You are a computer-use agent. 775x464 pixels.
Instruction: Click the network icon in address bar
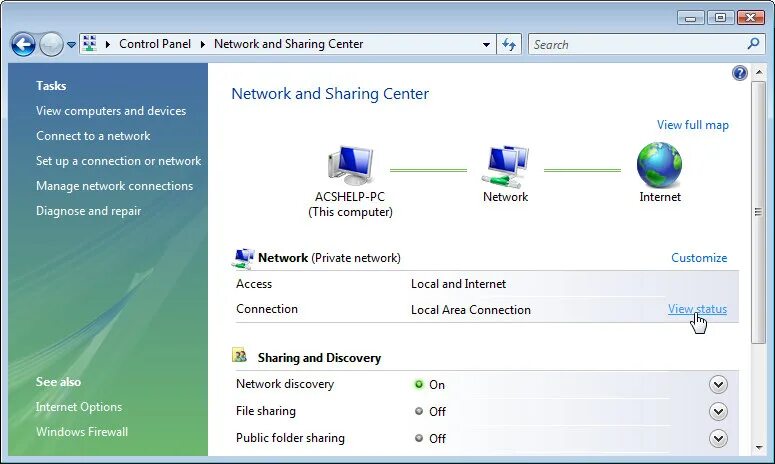[x=89, y=44]
